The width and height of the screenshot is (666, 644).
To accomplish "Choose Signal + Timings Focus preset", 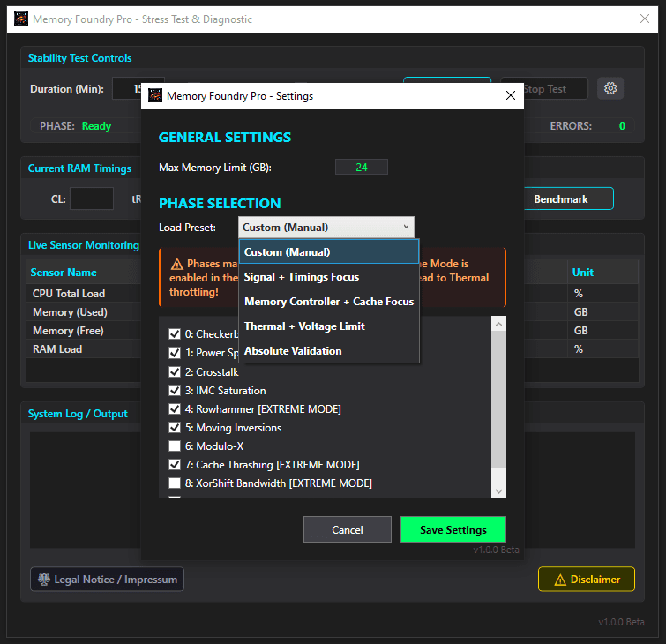I will [329, 277].
